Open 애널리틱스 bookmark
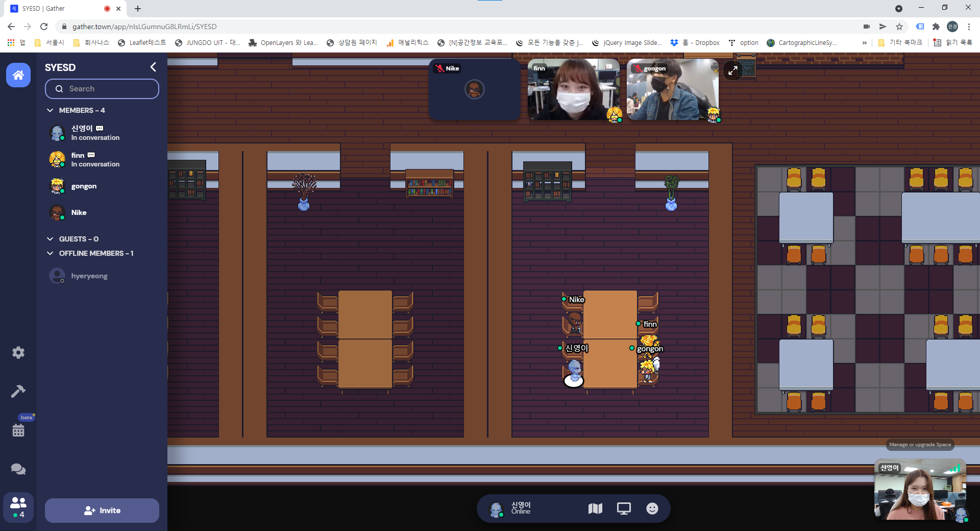 coord(407,43)
